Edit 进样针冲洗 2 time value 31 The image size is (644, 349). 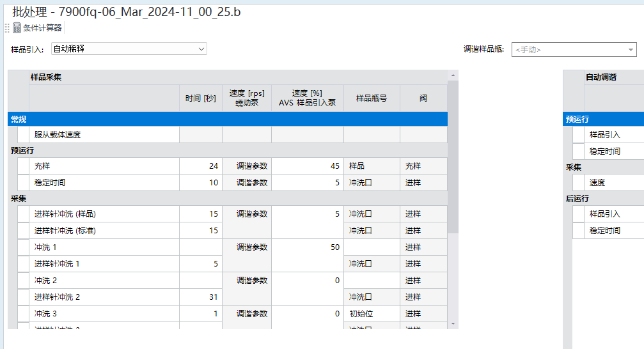(201, 297)
